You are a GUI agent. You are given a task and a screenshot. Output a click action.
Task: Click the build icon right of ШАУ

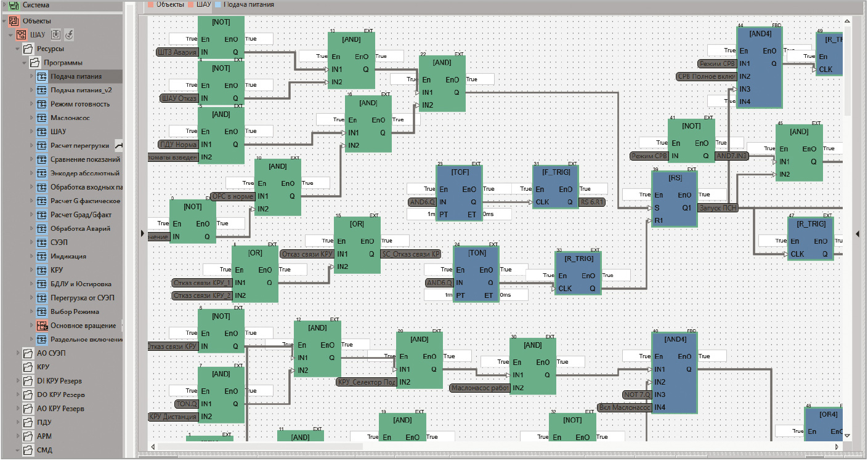click(x=69, y=34)
